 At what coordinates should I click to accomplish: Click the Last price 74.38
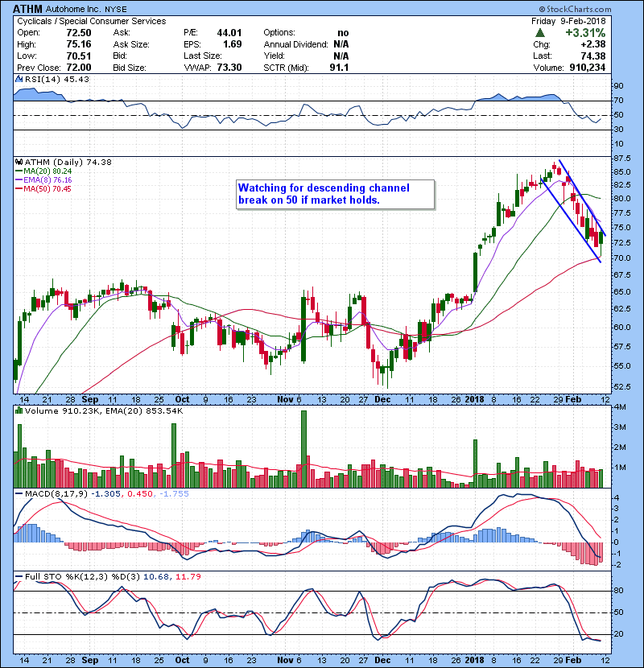[592, 56]
